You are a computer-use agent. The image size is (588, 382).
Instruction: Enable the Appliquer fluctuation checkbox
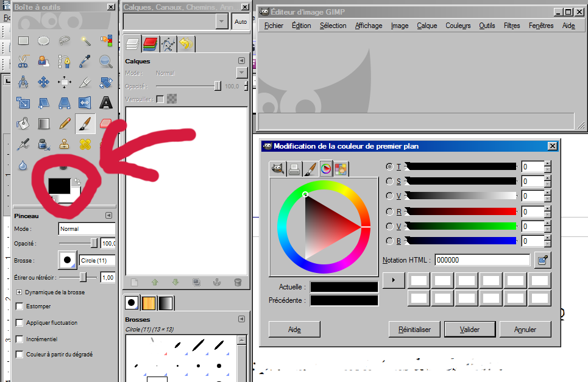(x=19, y=323)
